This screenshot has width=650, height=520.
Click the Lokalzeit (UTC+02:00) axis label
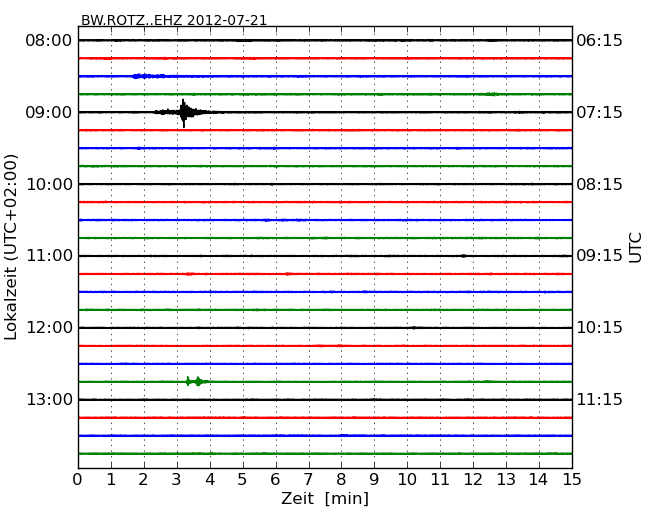pos(11,247)
